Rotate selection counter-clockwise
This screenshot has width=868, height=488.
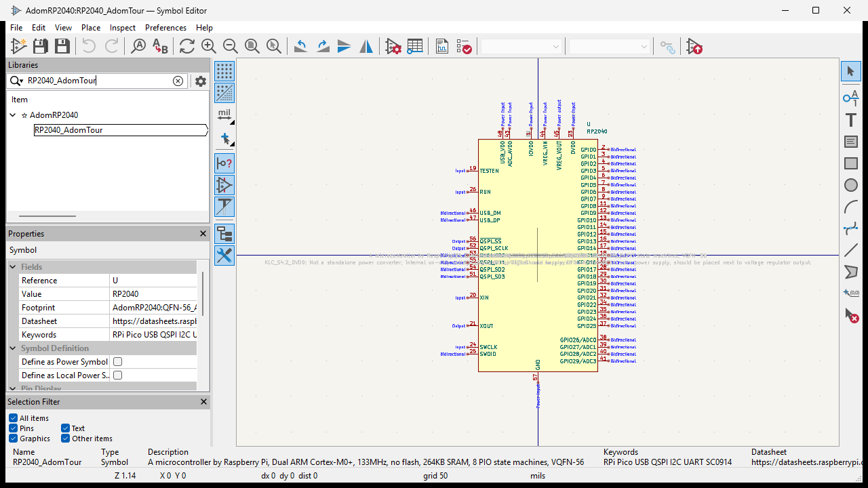click(301, 46)
